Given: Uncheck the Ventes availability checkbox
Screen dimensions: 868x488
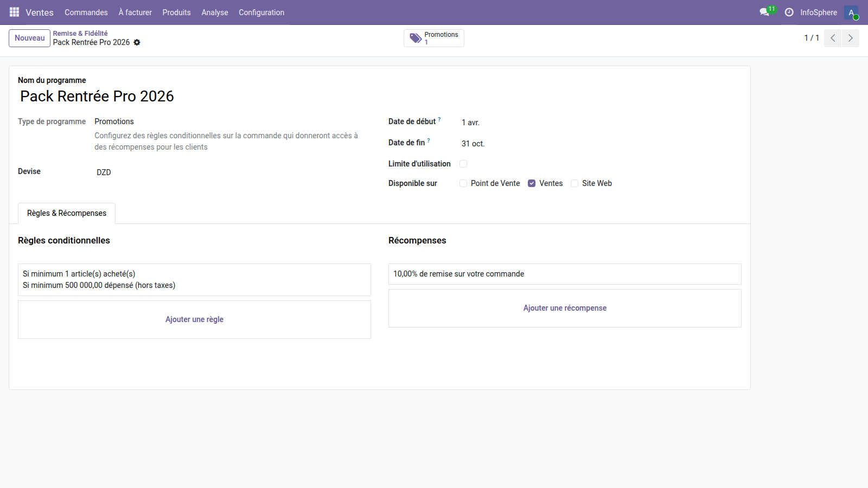Looking at the screenshot, I should click(531, 183).
